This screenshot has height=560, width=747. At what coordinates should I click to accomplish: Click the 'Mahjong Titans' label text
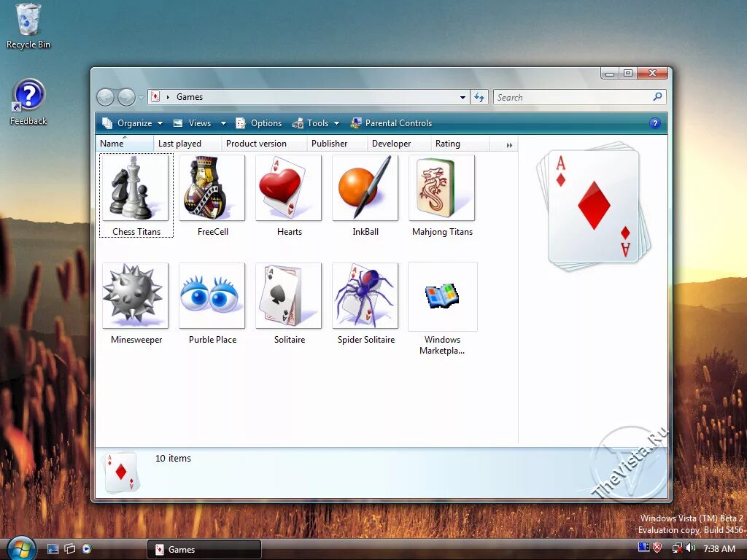click(x=442, y=231)
